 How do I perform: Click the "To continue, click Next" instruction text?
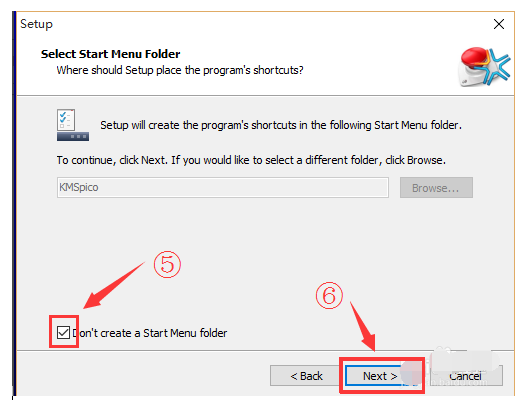click(251, 160)
